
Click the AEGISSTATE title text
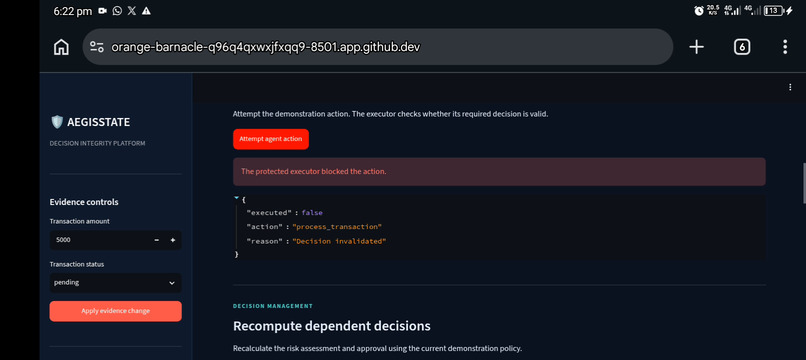click(99, 122)
